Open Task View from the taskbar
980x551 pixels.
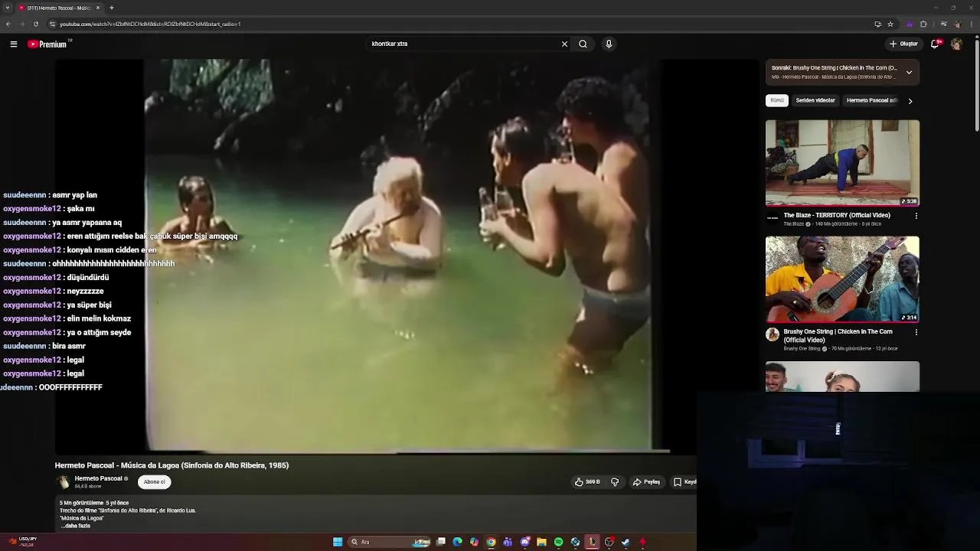pyautogui.click(x=441, y=542)
